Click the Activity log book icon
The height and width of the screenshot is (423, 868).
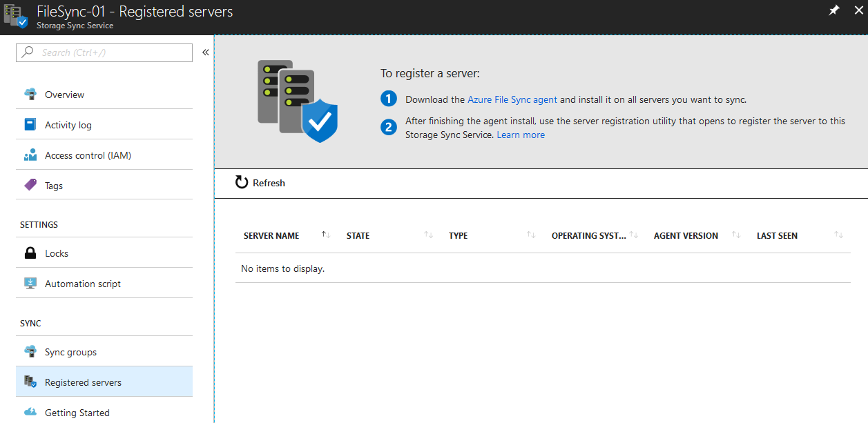pyautogui.click(x=30, y=125)
